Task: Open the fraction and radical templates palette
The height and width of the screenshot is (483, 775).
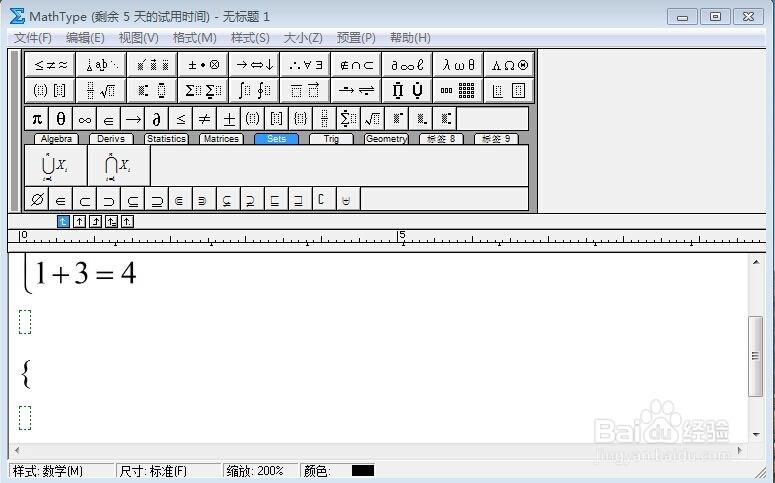Action: click(x=101, y=90)
